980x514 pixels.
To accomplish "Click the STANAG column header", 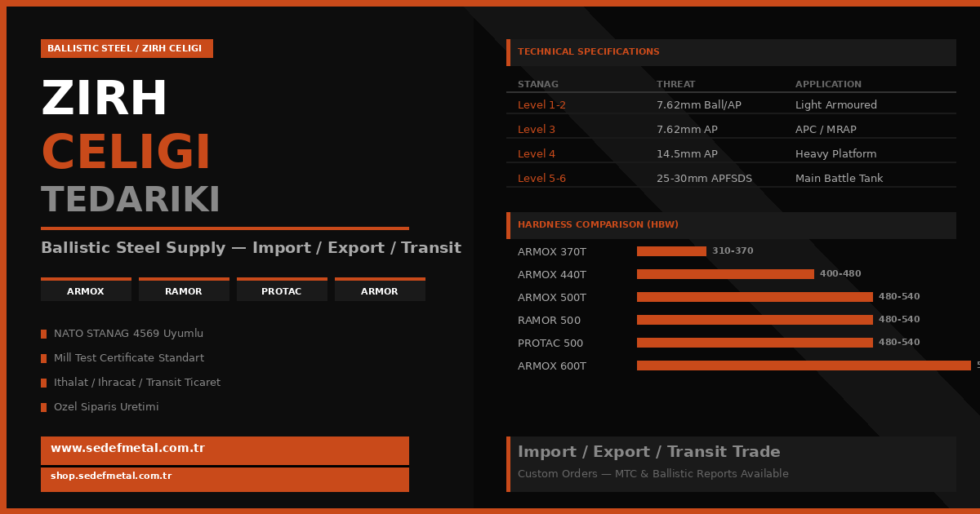I will click(538, 85).
